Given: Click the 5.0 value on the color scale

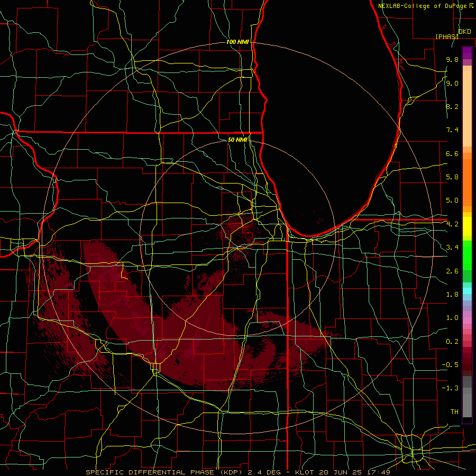Looking at the screenshot, I should coord(452,200).
